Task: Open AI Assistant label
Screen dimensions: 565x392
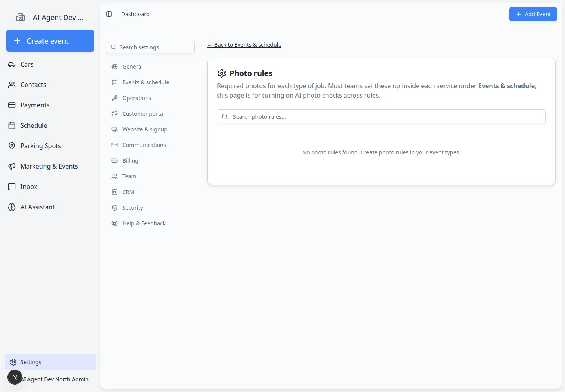Action: pos(38,207)
